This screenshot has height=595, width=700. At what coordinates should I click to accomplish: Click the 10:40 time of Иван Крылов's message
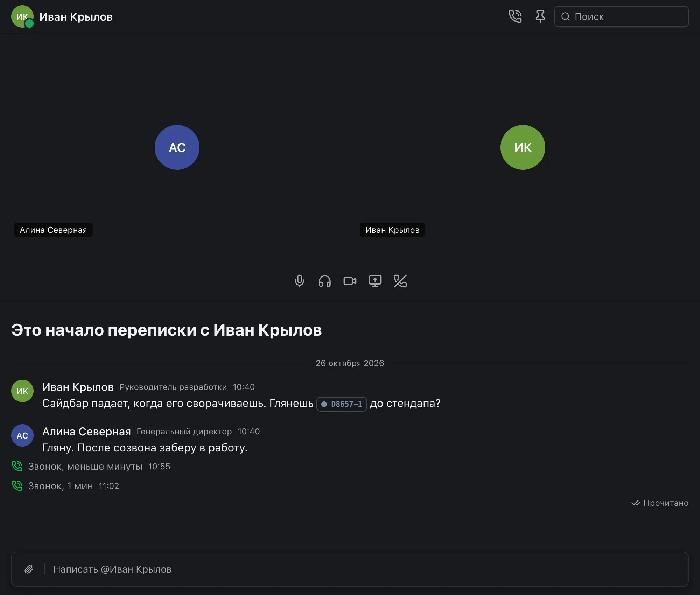(x=244, y=387)
